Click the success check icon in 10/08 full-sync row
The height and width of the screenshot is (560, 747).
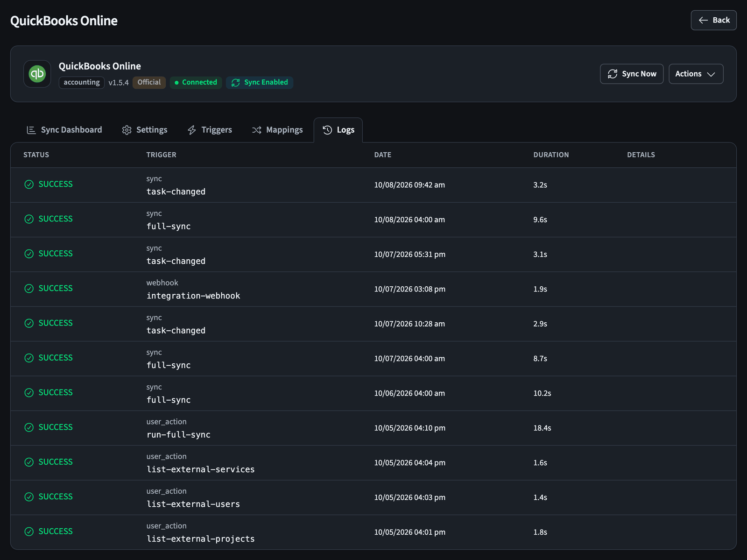pos(29,219)
